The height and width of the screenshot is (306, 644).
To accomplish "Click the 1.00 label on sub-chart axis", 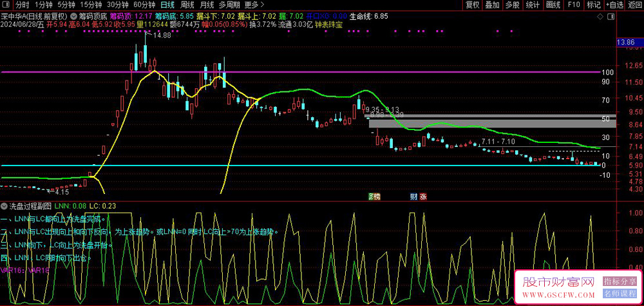I will coord(636,213).
